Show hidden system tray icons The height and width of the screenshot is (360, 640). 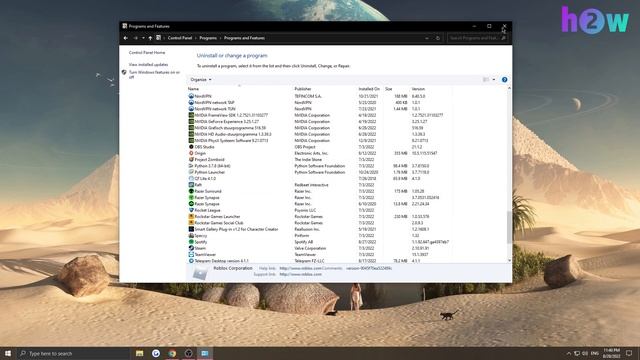point(569,353)
